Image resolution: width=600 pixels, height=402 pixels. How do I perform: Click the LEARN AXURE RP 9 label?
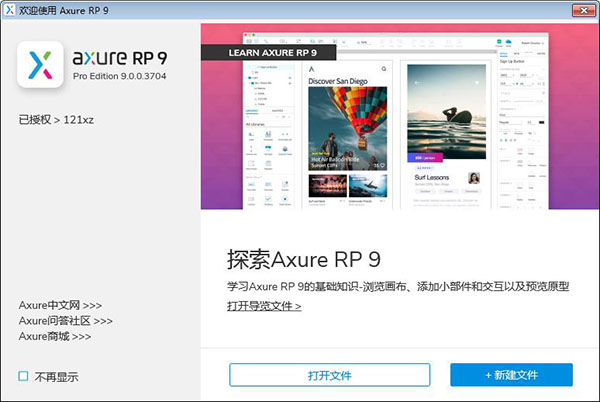(x=272, y=53)
